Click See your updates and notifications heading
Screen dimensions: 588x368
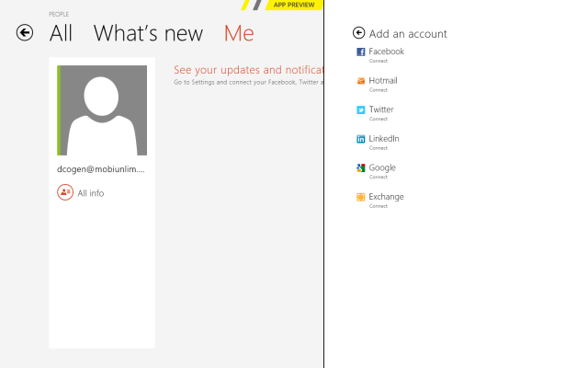click(x=248, y=70)
